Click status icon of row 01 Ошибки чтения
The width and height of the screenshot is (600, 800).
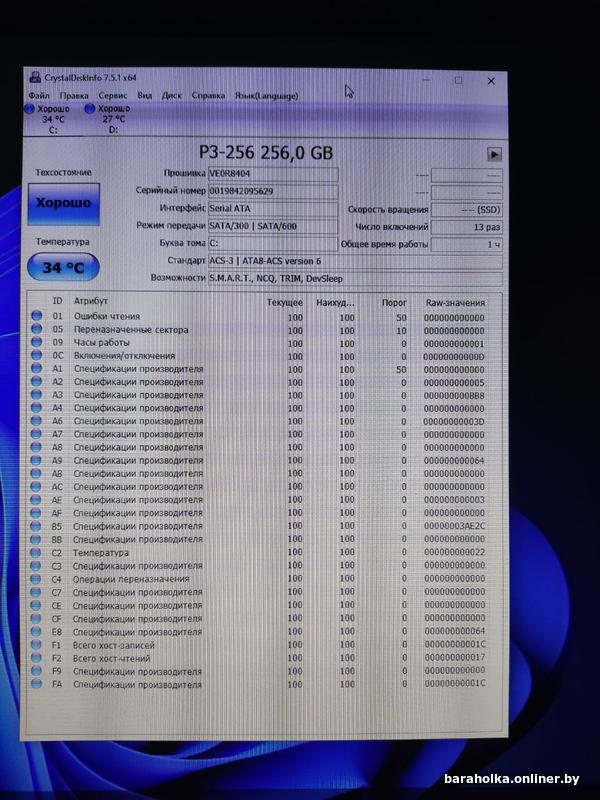36,316
